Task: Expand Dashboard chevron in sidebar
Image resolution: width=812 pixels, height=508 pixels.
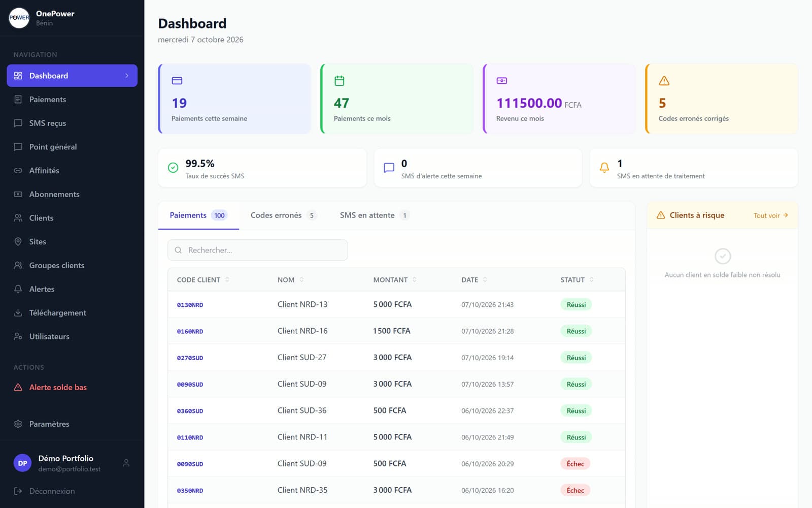Action: point(127,76)
